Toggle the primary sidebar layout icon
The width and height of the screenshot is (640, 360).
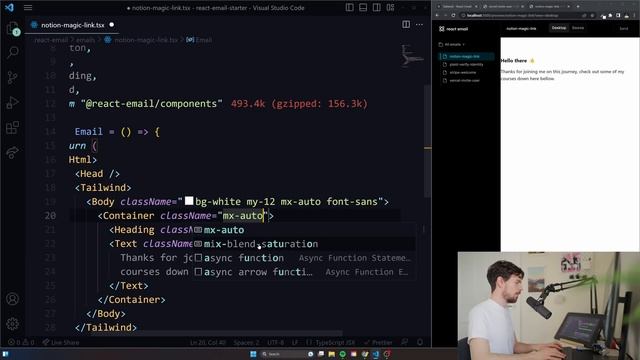pos(350,7)
